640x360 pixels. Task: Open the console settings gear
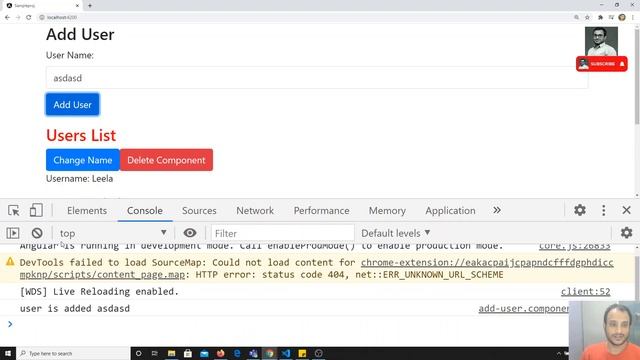click(627, 233)
